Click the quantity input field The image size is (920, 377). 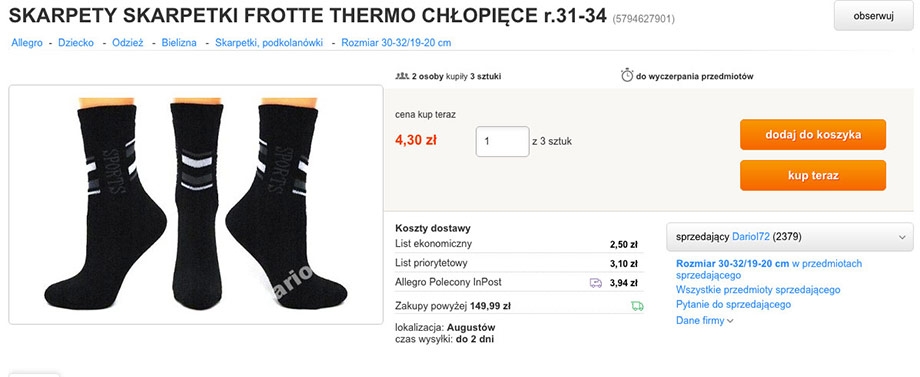point(502,141)
